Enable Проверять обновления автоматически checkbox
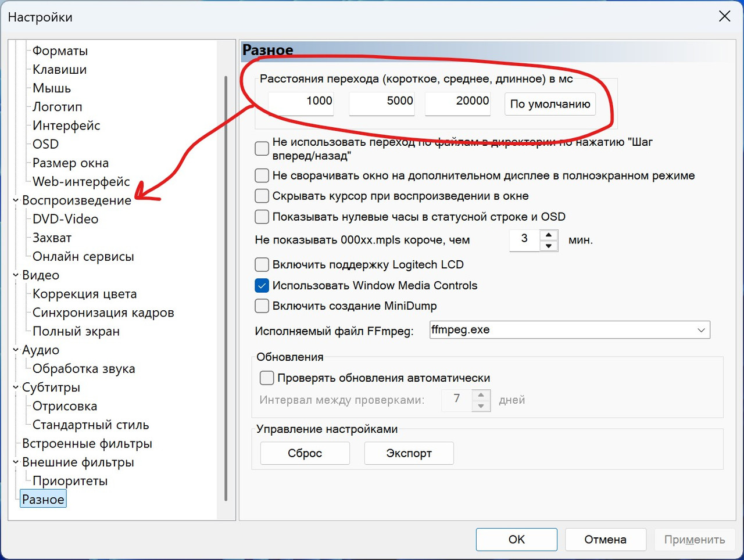Viewport: 744px width, 560px height. [267, 378]
